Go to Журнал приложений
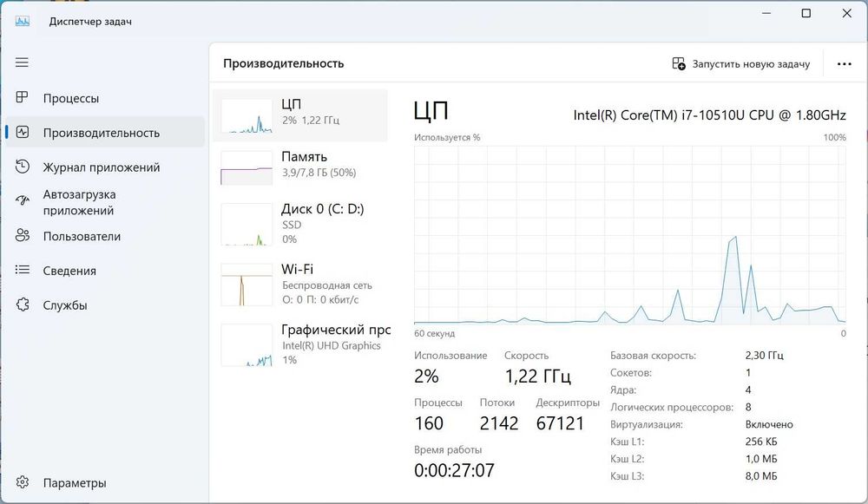 click(x=105, y=167)
